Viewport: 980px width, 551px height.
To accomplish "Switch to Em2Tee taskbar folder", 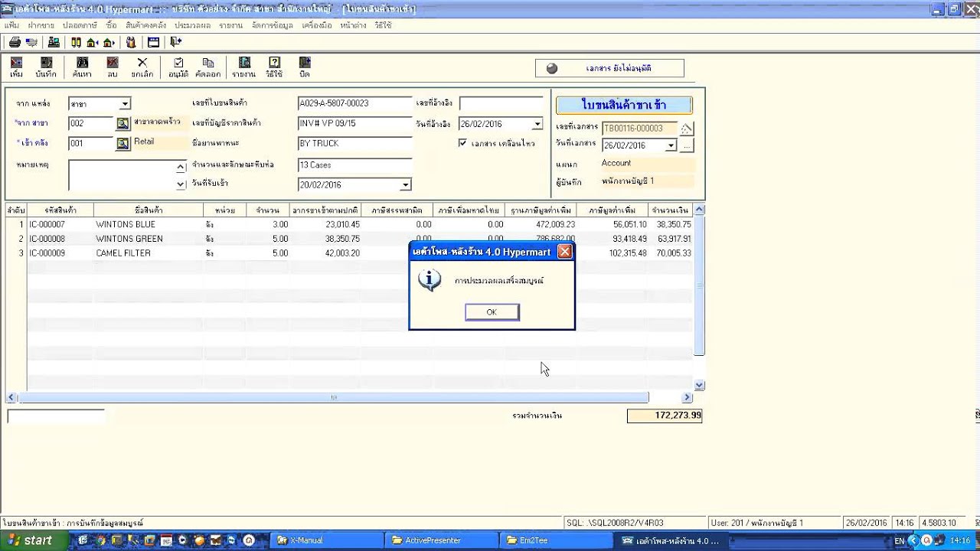I will (554, 540).
